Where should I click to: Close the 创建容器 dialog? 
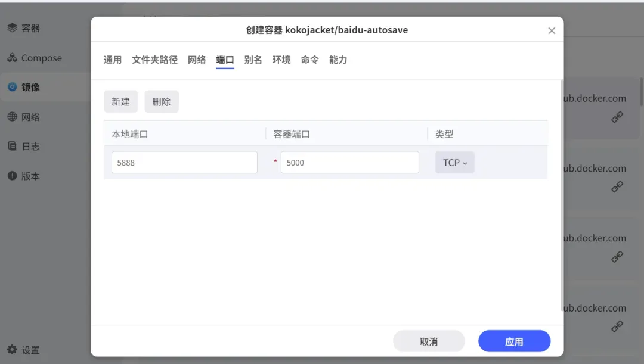[x=552, y=30]
